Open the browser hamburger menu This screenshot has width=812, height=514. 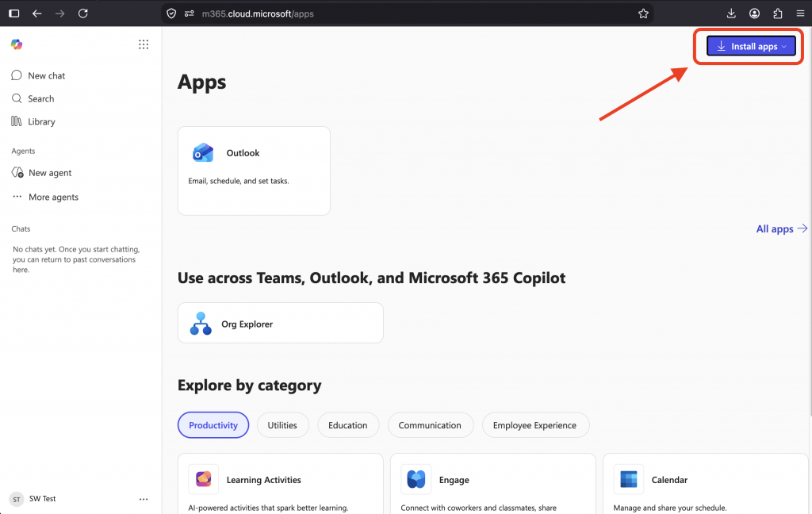801,13
